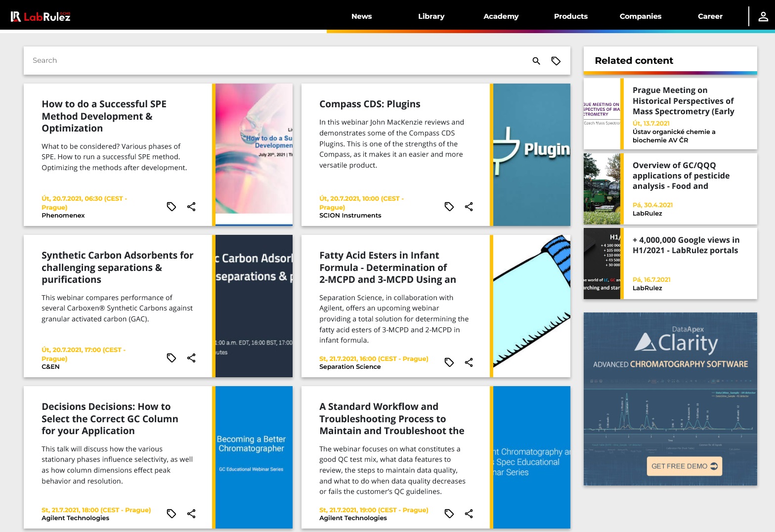Open 4,000,000 Google views article
This screenshot has height=532, width=775.
tap(686, 245)
